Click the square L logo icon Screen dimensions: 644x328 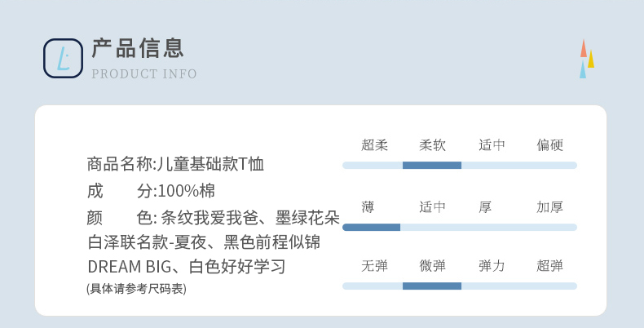coord(63,59)
